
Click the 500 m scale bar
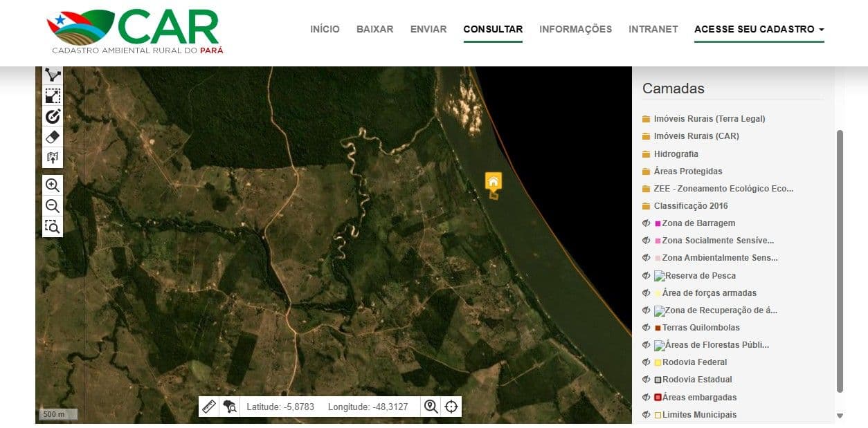[x=57, y=415]
